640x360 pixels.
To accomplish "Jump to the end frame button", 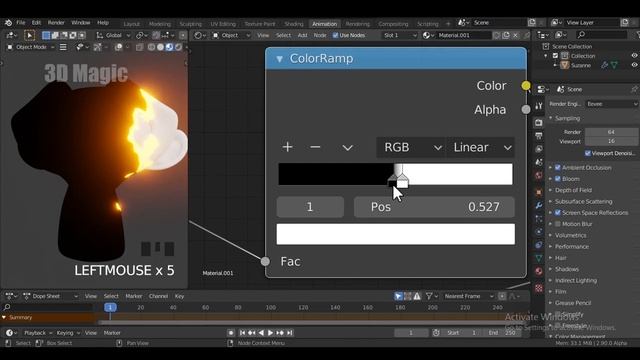I will (x=289, y=333).
